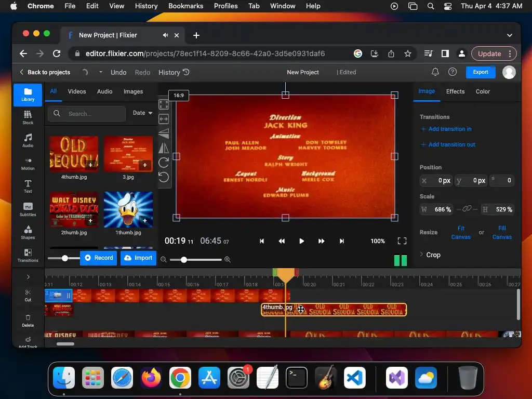Select the All library tab
Viewport: 532px width, 399px height.
tap(54, 91)
